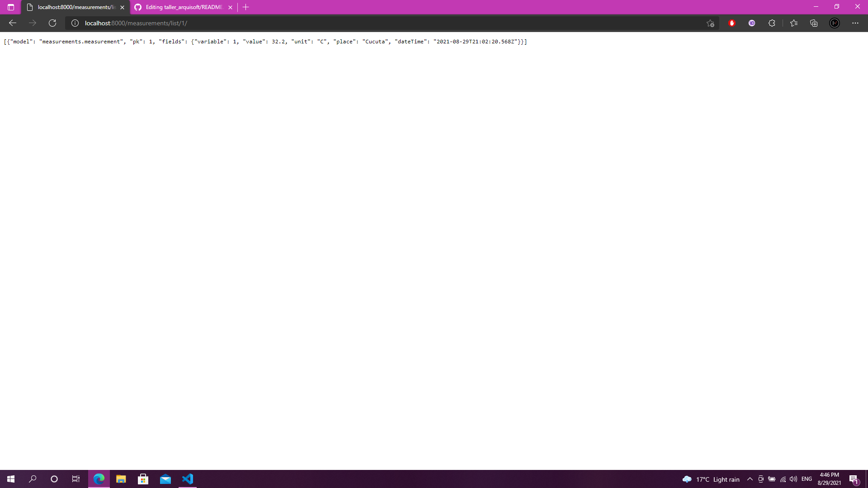This screenshot has width=868, height=488.
Task: Open the browser profile avatar
Action: point(835,23)
